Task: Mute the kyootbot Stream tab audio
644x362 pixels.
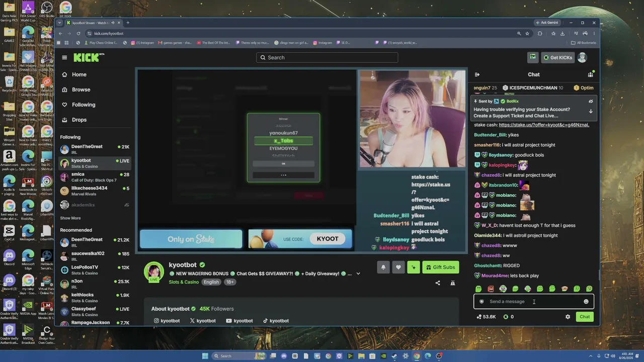Action: coord(112,23)
